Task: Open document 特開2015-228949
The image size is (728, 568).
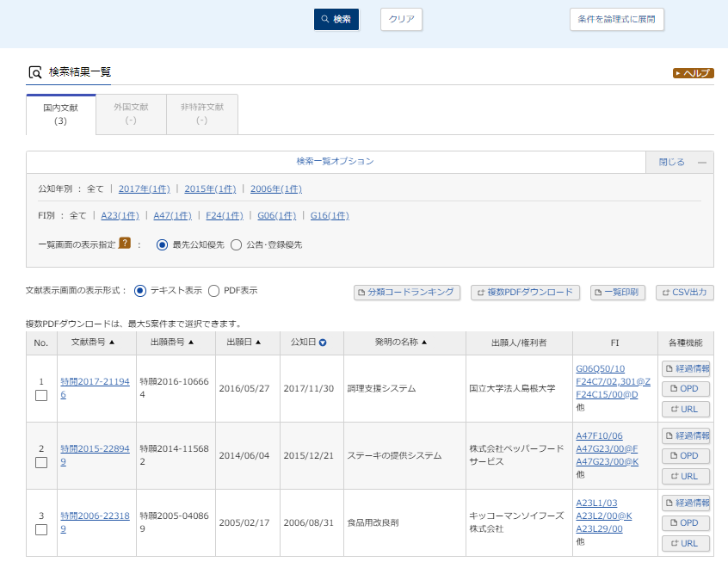Action: click(95, 455)
